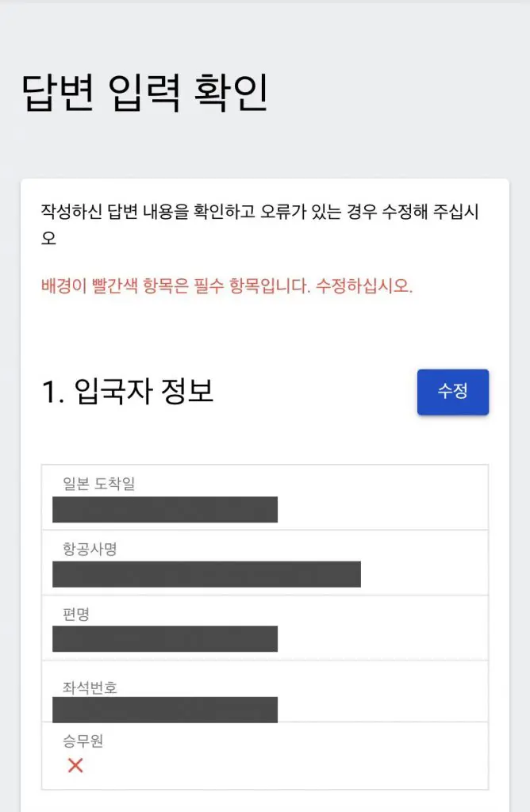Image resolution: width=530 pixels, height=812 pixels.
Task: Click the redacted 편명 value bar
Action: pyautogui.click(x=165, y=639)
